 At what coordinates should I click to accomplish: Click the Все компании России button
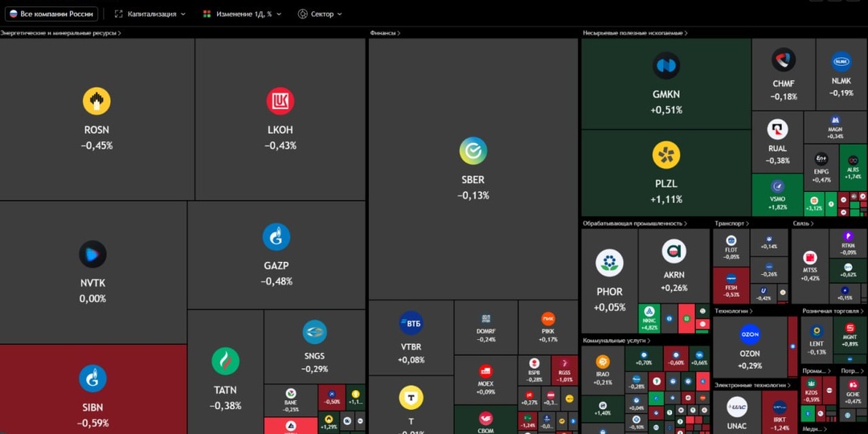click(51, 14)
